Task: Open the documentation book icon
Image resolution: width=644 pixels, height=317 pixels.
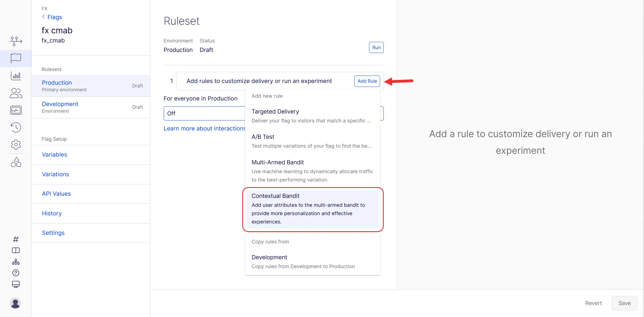Action: coord(16,250)
